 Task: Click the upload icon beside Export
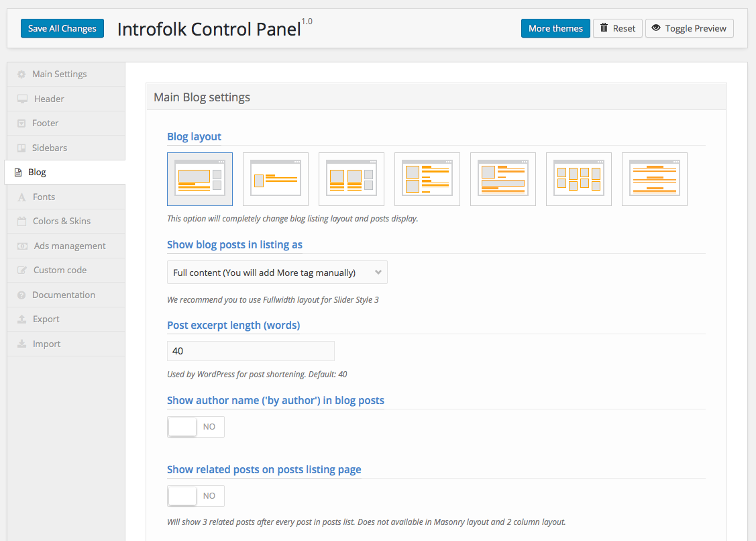pyautogui.click(x=21, y=319)
